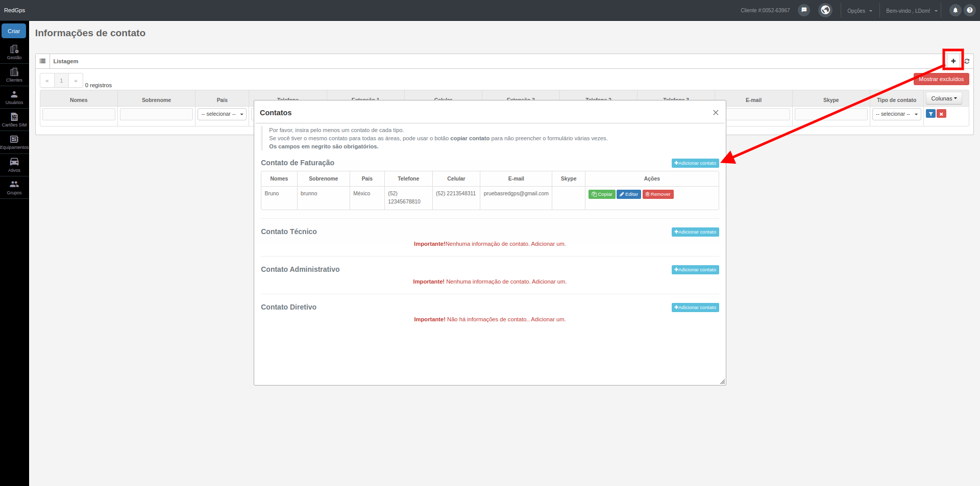Copy Bruno's contact with Copiar
The image size is (980, 486).
602,194
